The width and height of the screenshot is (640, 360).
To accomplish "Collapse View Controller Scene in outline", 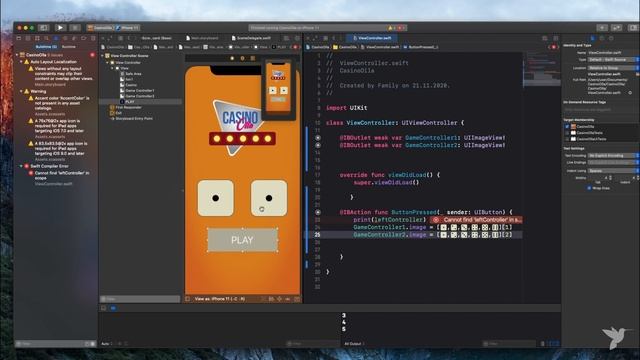I will (103, 56).
